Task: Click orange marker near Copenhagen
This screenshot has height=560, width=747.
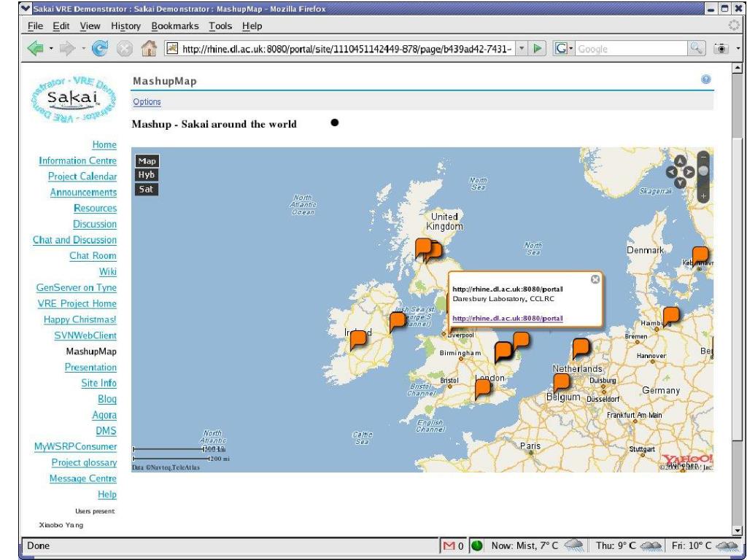Action: click(x=700, y=256)
